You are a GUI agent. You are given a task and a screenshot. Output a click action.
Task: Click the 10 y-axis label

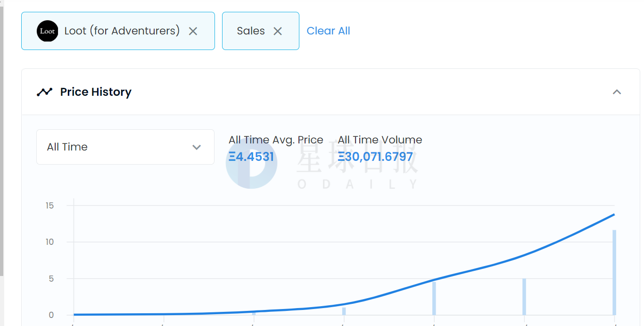(x=50, y=242)
